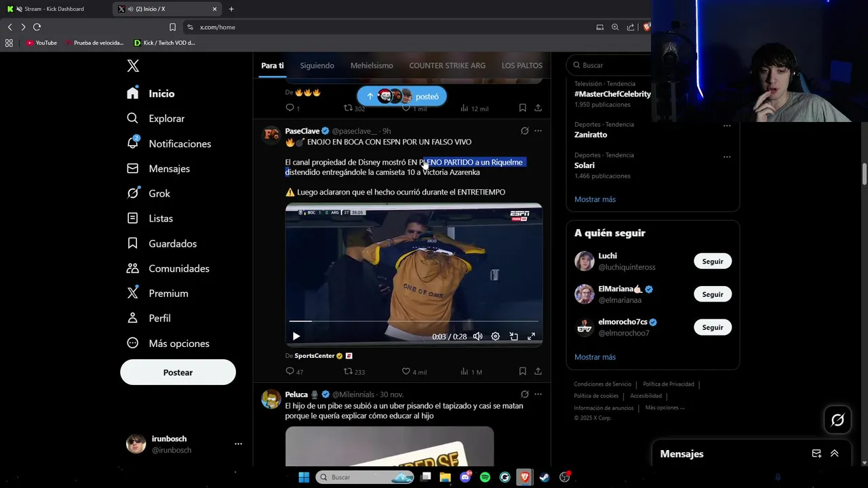Open Condiciones de Servicio link
Viewport: 868px width, 488px height.
[x=602, y=384]
